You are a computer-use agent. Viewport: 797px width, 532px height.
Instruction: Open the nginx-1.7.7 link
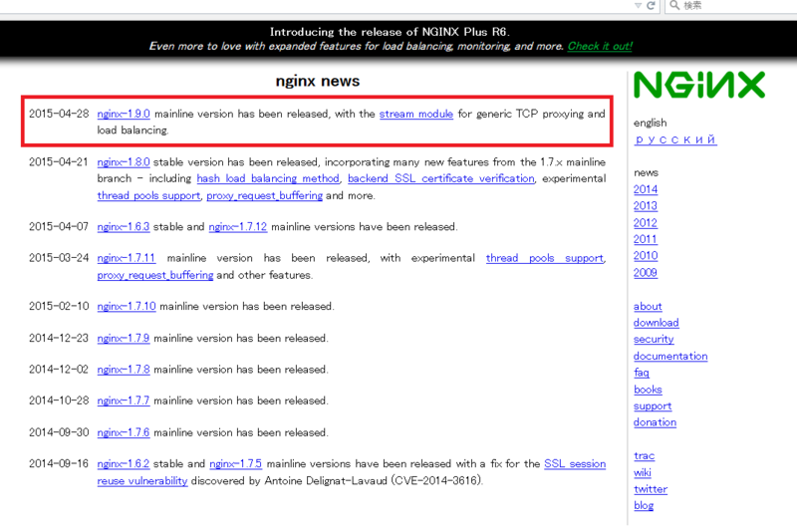(124, 400)
